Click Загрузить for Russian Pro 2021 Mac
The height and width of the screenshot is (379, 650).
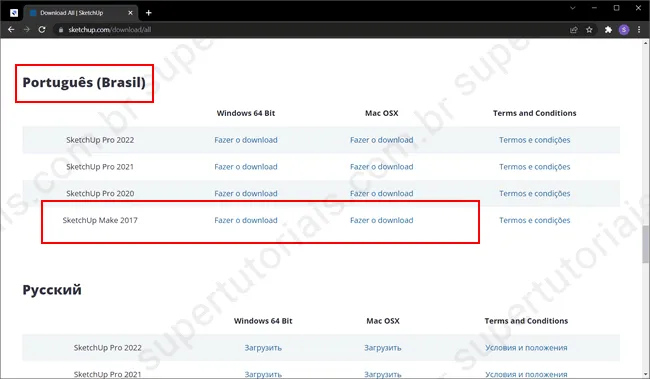tap(383, 374)
